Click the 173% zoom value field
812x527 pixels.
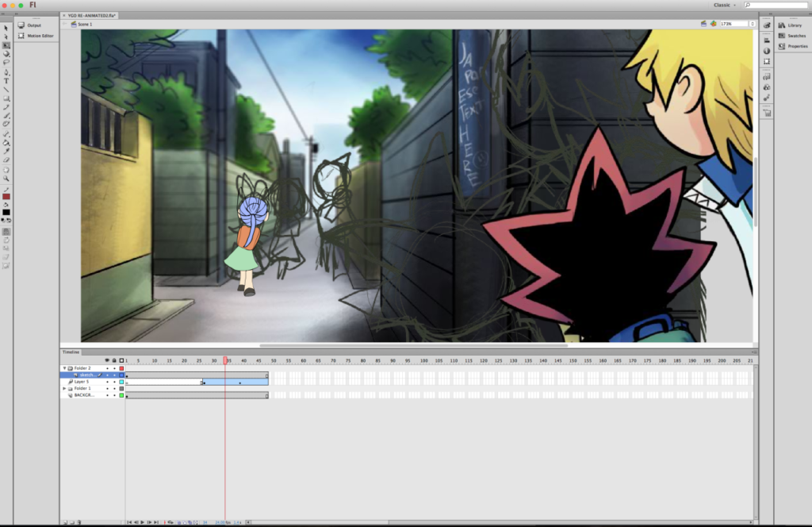733,24
